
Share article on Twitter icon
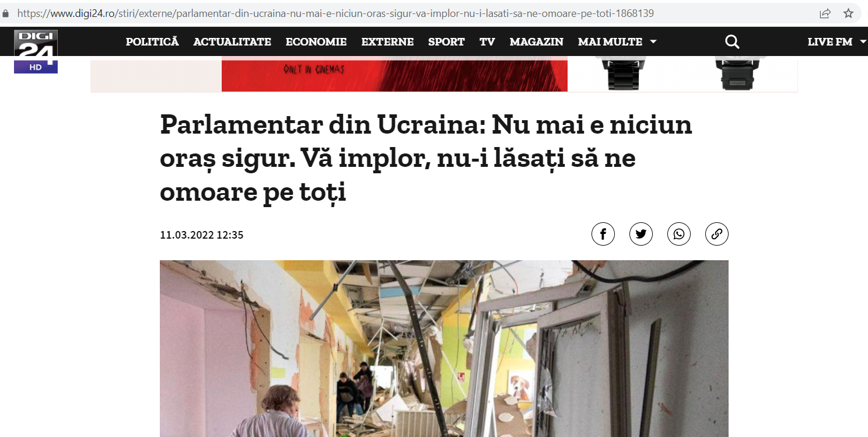click(641, 234)
